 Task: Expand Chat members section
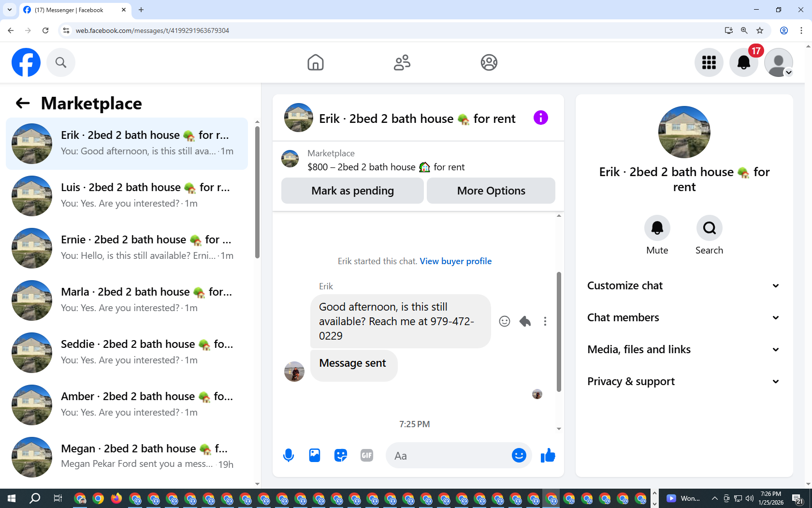(684, 317)
